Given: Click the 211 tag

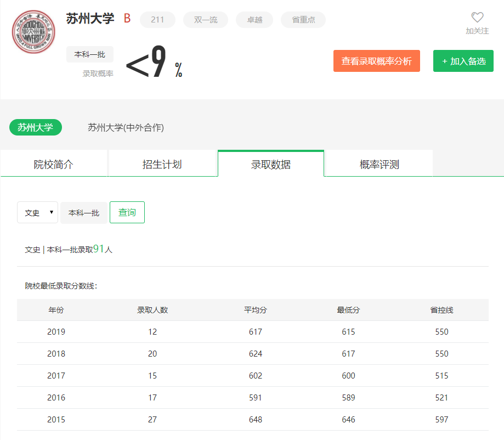Looking at the screenshot, I should (157, 20).
